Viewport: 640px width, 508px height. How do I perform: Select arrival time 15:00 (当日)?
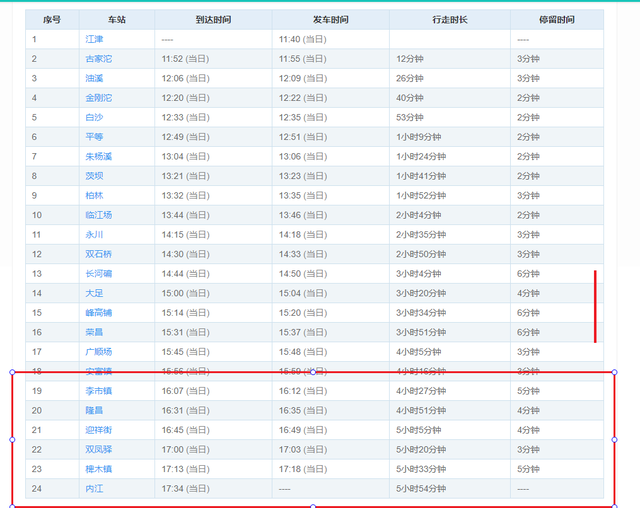tap(185, 293)
